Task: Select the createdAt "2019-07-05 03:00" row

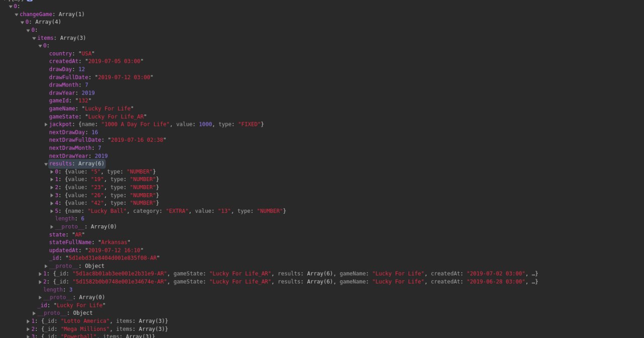Action: pyautogui.click(x=96, y=61)
